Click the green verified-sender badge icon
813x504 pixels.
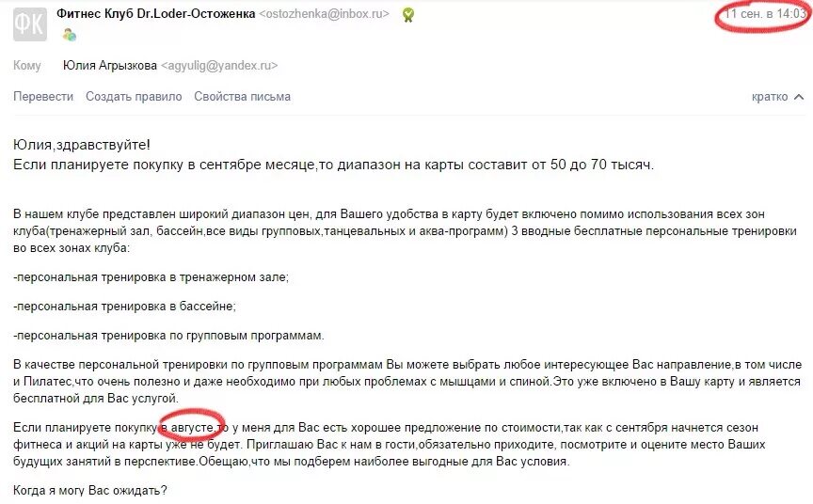[x=408, y=15]
